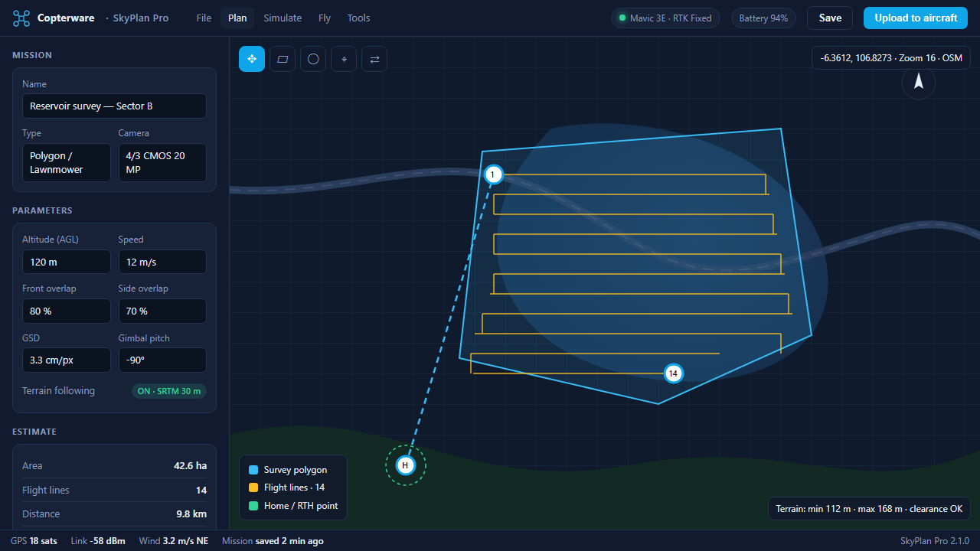
Task: Click the GSD 3.3 cm/px field
Action: [67, 360]
